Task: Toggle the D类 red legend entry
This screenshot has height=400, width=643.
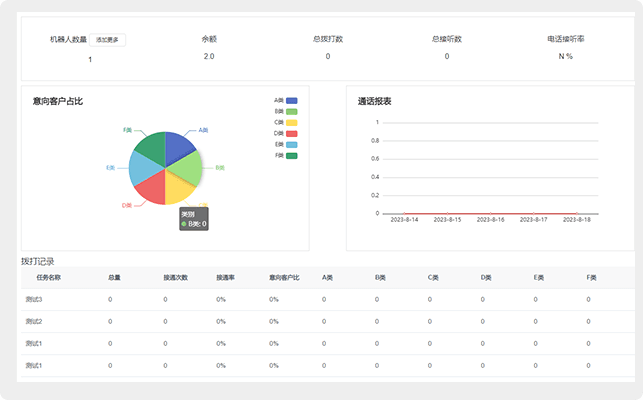Action: (292, 134)
